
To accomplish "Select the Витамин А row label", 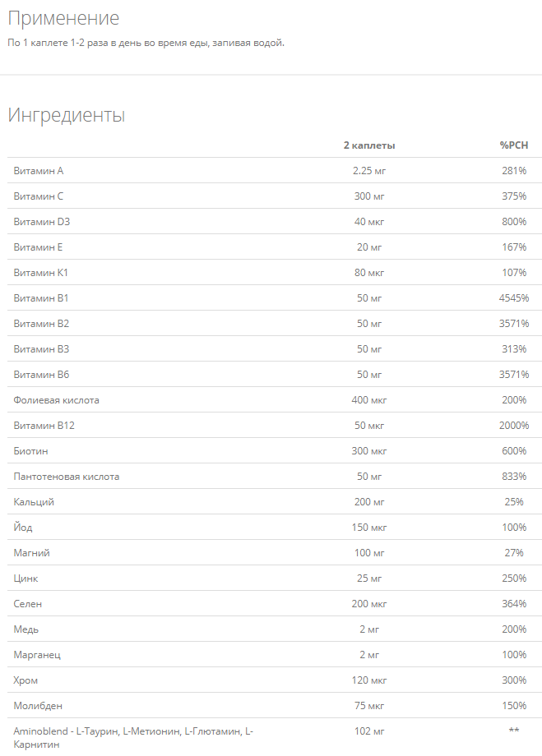I will pyautogui.click(x=38, y=171).
